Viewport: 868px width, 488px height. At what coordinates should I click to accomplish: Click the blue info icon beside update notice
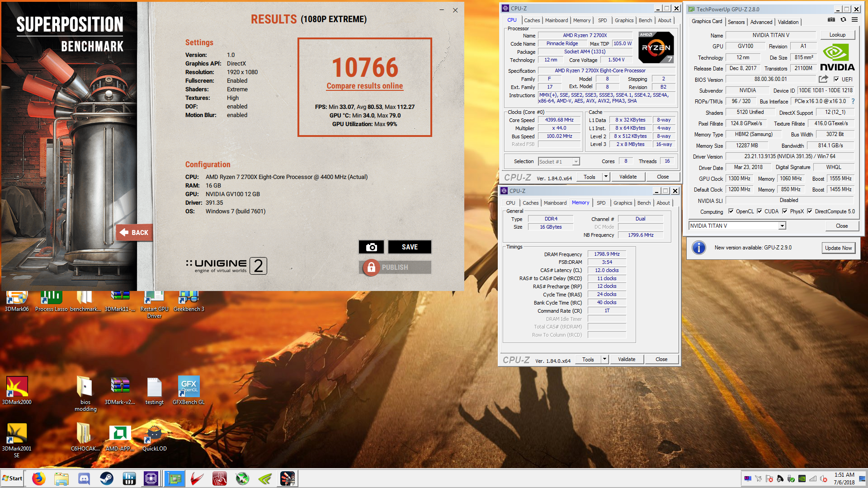pos(699,248)
